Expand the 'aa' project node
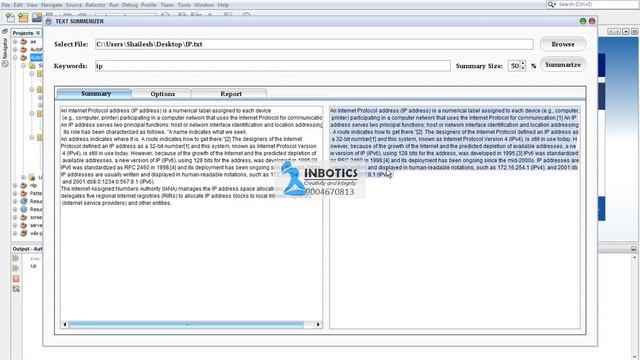The height and width of the screenshot is (360, 640). pyautogui.click(x=15, y=42)
